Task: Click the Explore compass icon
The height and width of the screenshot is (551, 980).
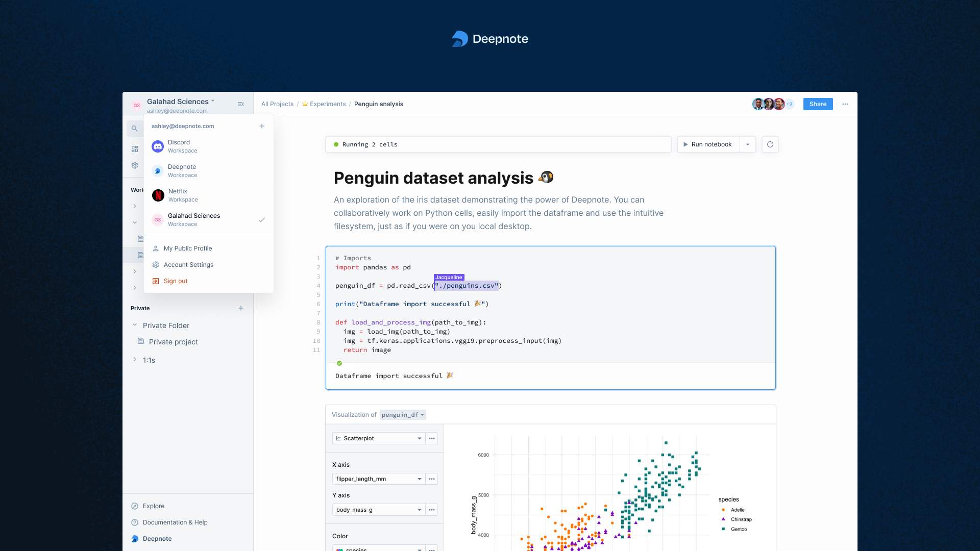Action: point(135,506)
